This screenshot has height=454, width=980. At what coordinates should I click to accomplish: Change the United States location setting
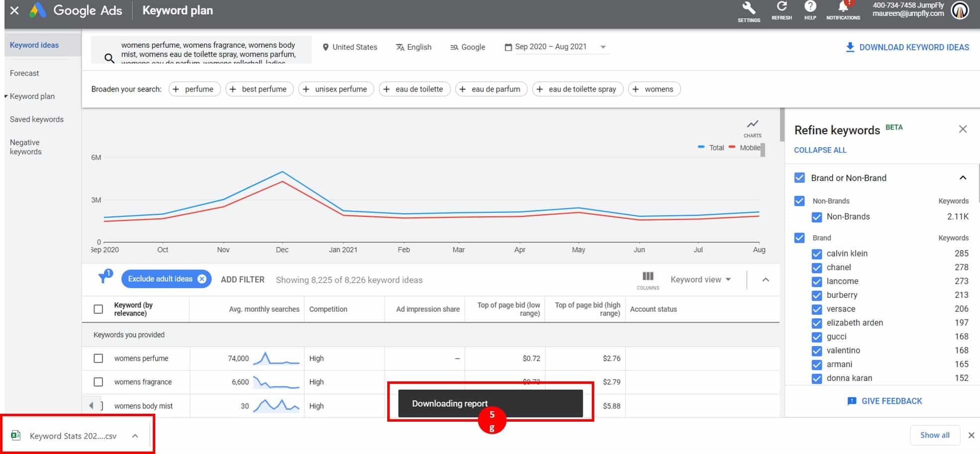coord(349,47)
